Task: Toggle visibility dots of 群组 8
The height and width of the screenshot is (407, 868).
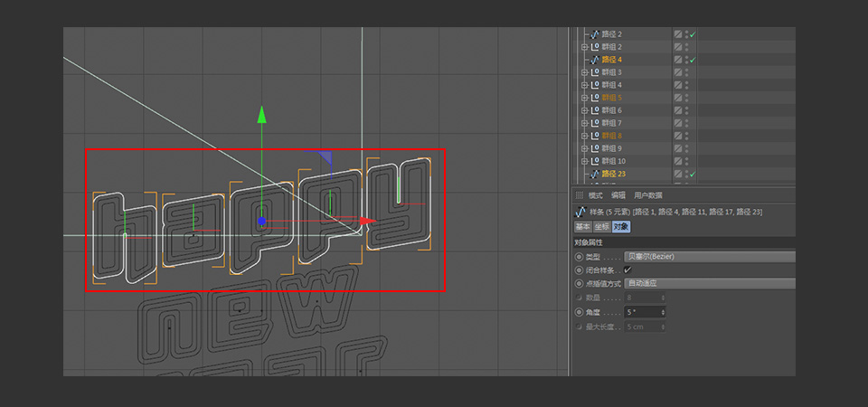Action: coord(687,137)
